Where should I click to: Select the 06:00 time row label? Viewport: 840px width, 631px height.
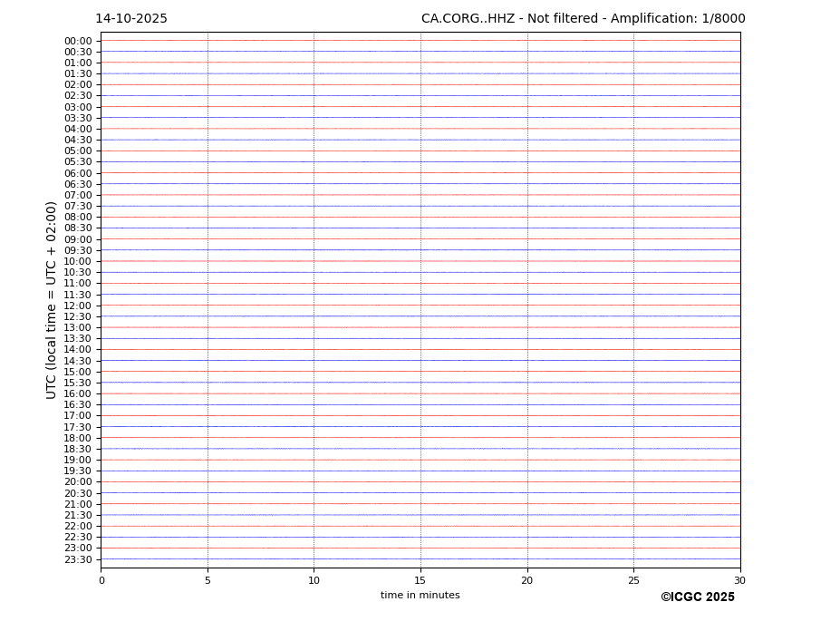[78, 173]
